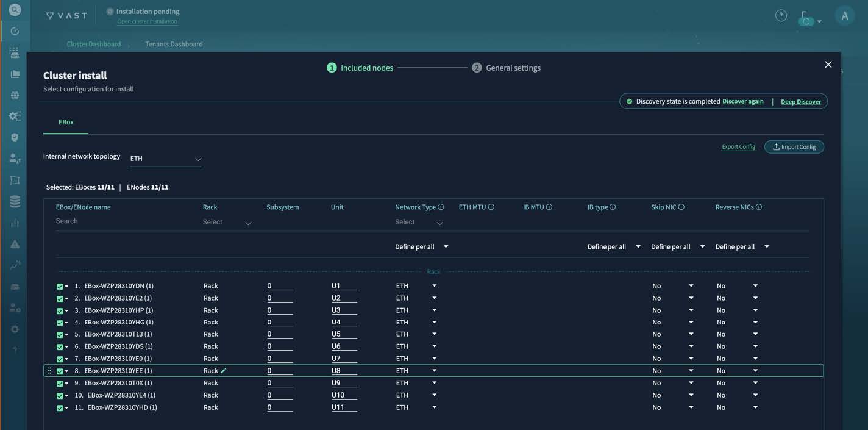Click the info icon next to Reverse NICs
This screenshot has width=868, height=430.
pos(759,207)
